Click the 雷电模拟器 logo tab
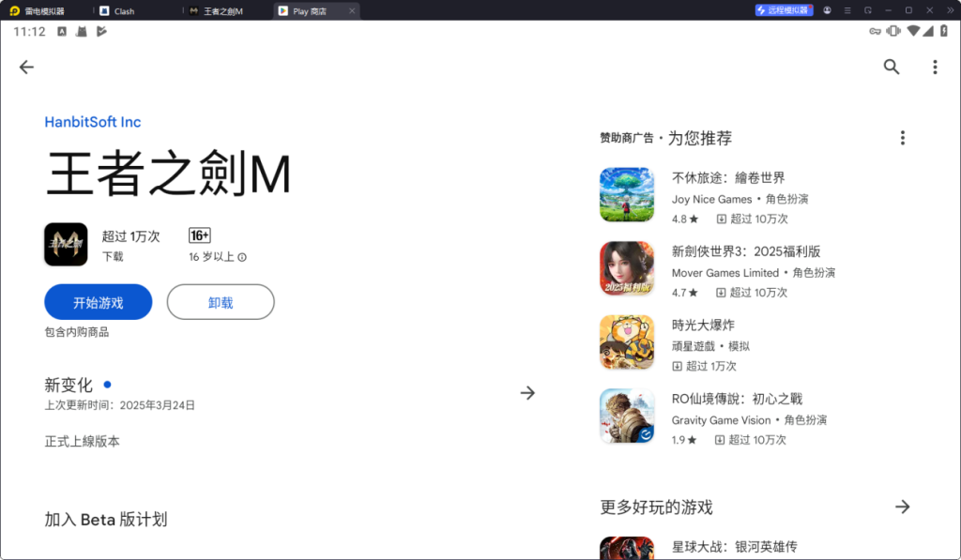Screen dimensions: 961x560 38,11
